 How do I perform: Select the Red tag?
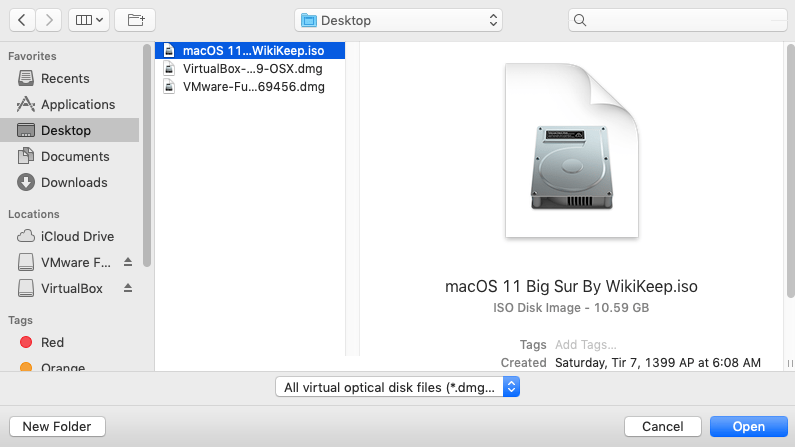click(70, 343)
